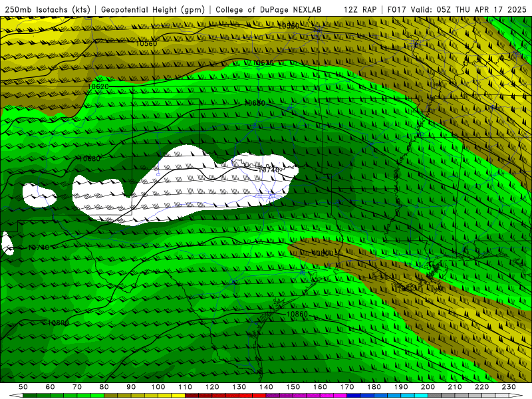
Task: Click the 10860 height contour label
Action: (x=297, y=314)
